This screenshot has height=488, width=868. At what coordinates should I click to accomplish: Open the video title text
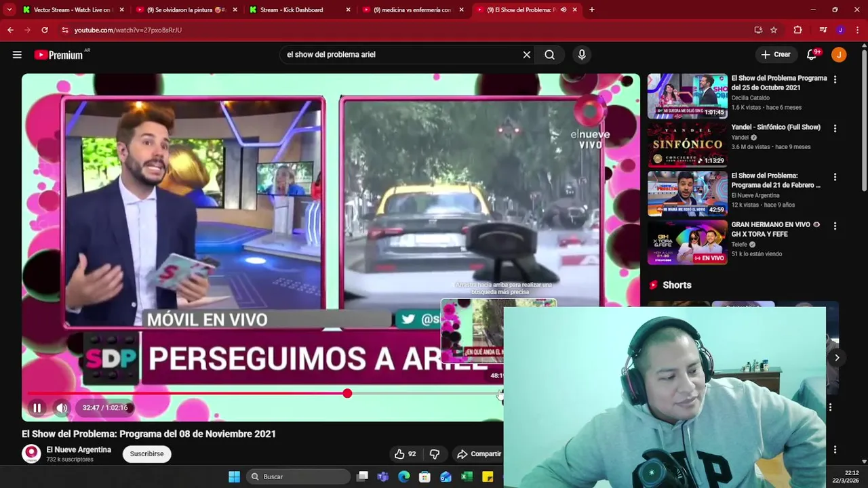click(x=149, y=434)
